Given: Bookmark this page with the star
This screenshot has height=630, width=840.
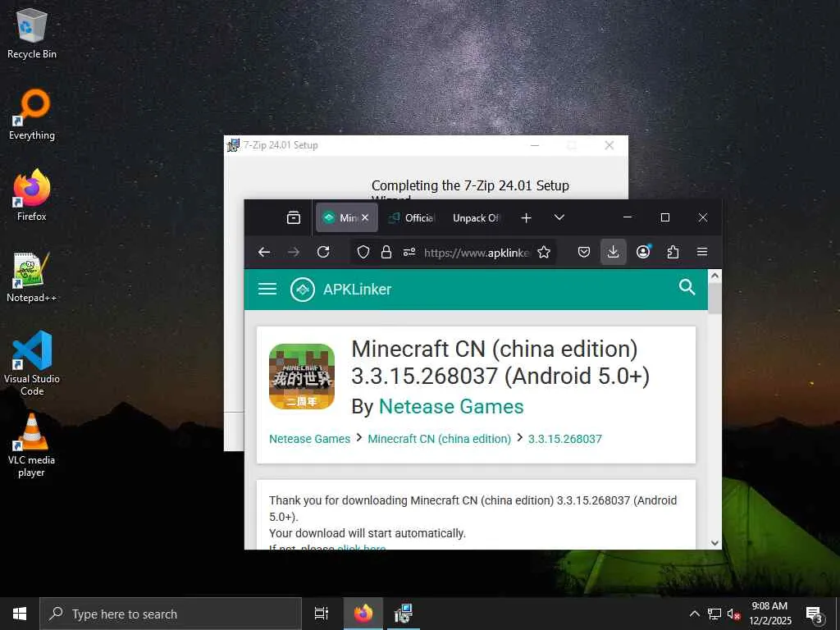Looking at the screenshot, I should pyautogui.click(x=544, y=252).
